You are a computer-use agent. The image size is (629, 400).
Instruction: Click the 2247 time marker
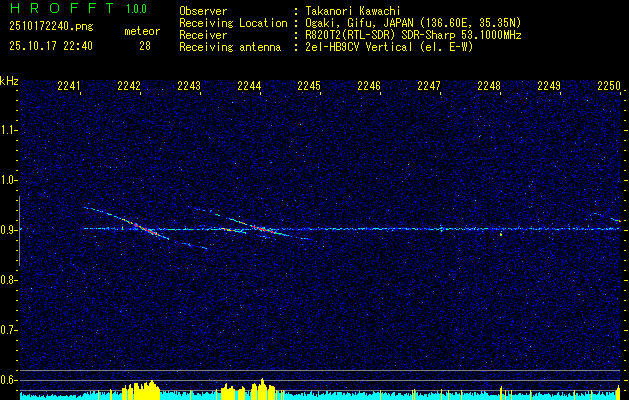(429, 86)
